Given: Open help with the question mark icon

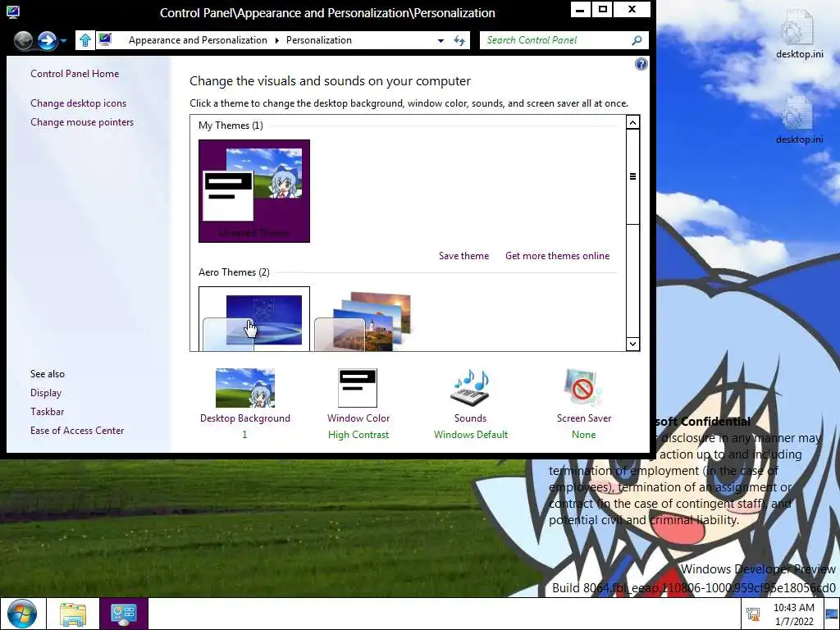Looking at the screenshot, I should tap(641, 64).
